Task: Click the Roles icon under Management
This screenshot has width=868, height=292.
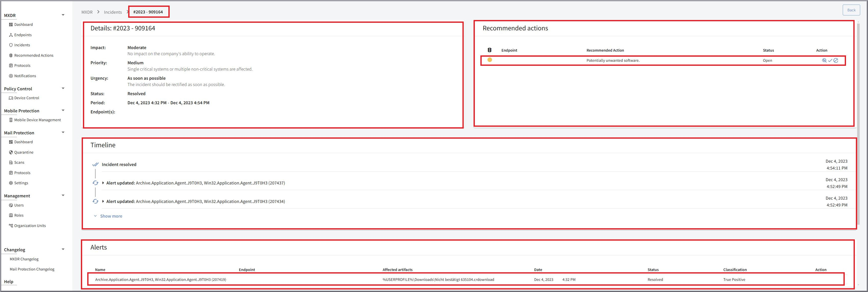Action: (x=11, y=216)
